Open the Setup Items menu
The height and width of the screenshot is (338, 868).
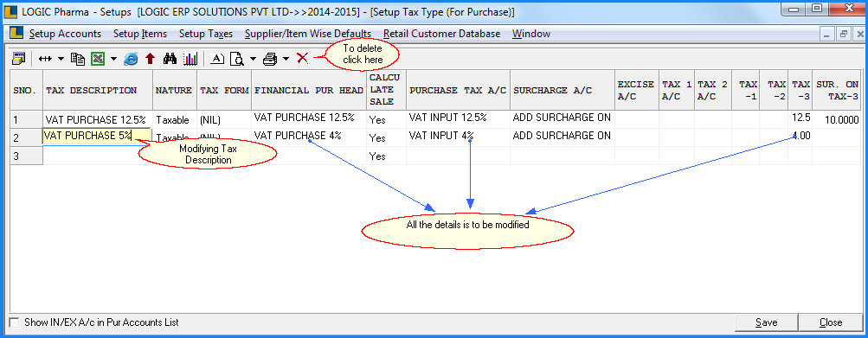pos(140,34)
